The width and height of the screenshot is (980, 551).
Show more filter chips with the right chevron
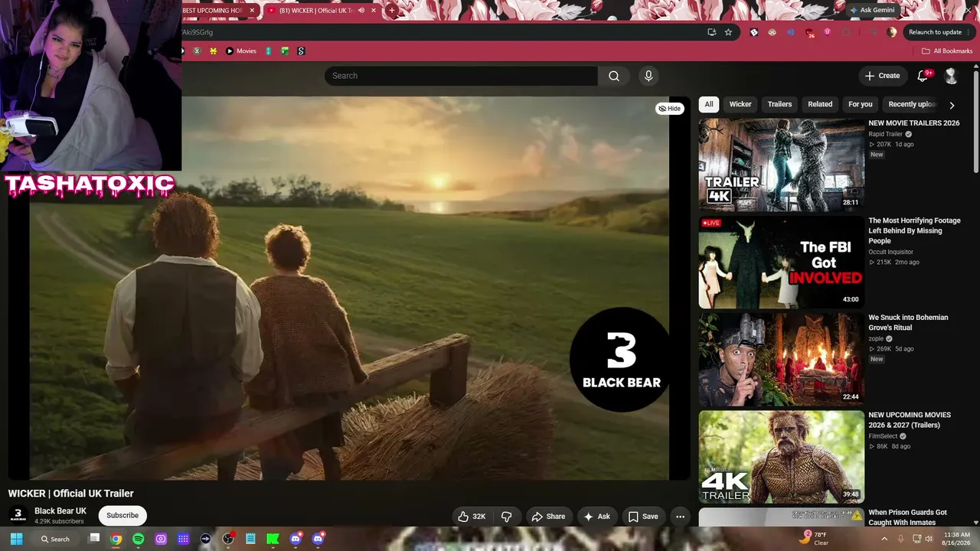coord(952,105)
